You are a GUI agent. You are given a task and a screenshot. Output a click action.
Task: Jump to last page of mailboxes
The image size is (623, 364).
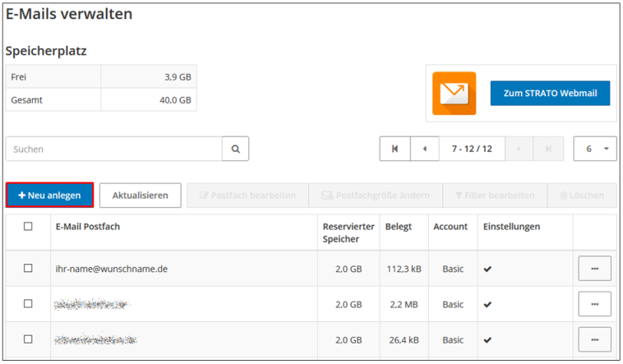click(548, 149)
